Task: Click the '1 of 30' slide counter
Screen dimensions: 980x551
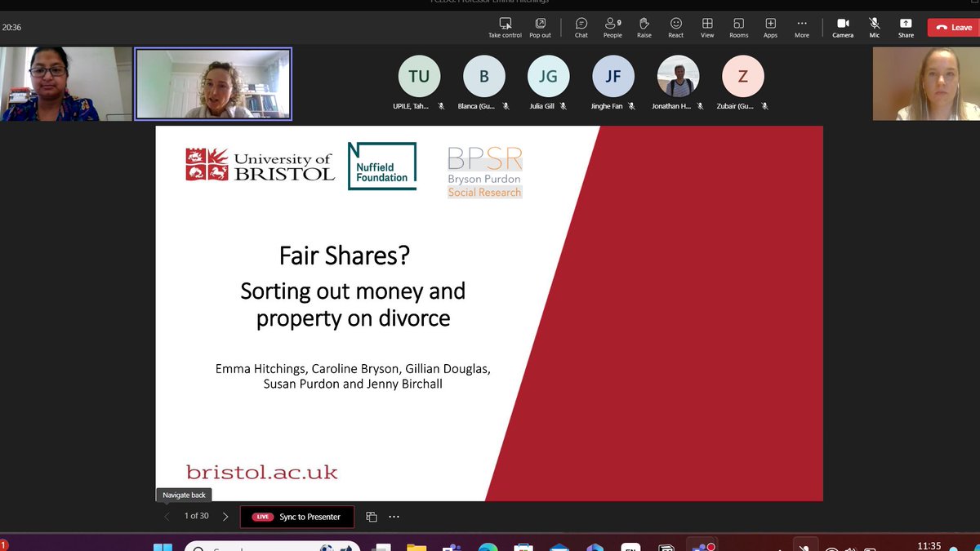Action: pos(196,516)
